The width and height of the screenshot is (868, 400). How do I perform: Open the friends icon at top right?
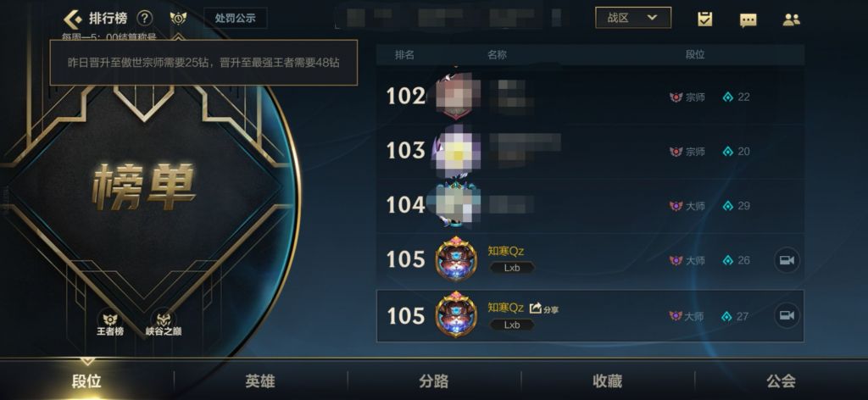coord(792,19)
